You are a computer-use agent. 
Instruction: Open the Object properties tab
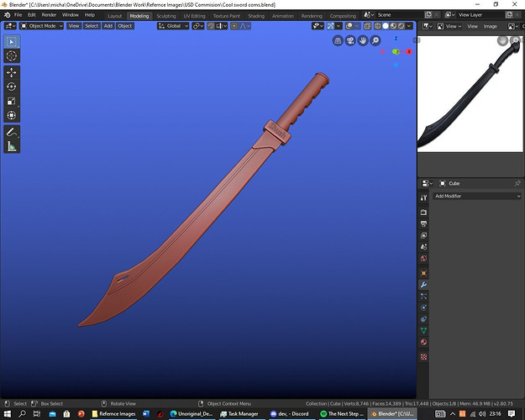(423, 273)
